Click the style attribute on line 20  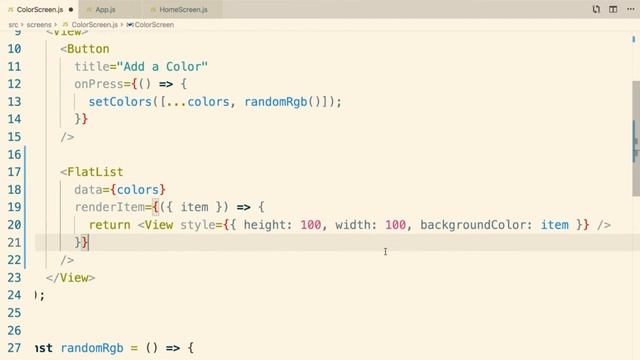198,225
